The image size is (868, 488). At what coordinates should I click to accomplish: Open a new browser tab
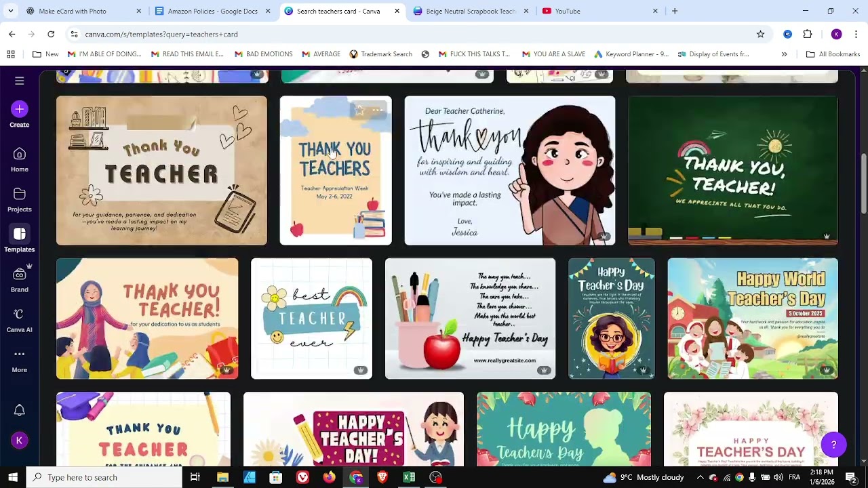coord(675,11)
